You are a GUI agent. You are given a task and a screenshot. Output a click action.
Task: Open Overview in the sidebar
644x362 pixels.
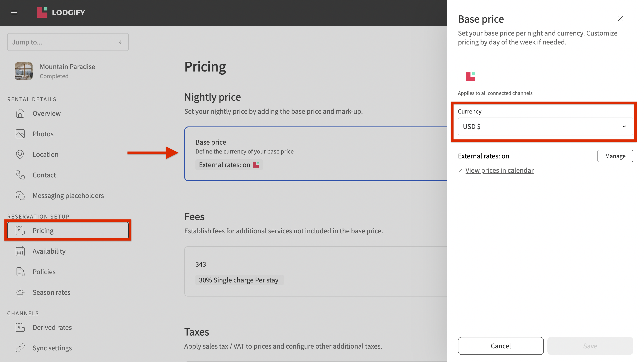tap(68, 114)
